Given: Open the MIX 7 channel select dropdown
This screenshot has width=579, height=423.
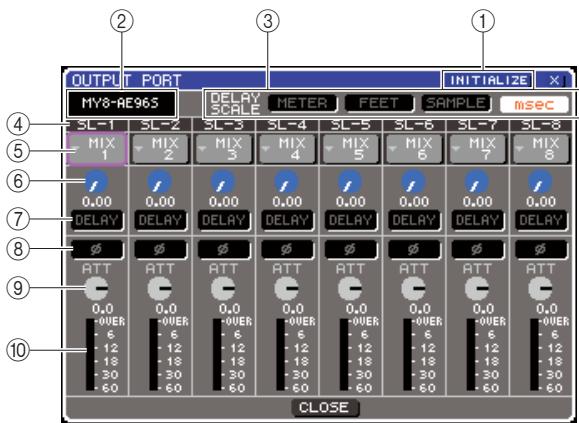Looking at the screenshot, I should click(478, 149).
